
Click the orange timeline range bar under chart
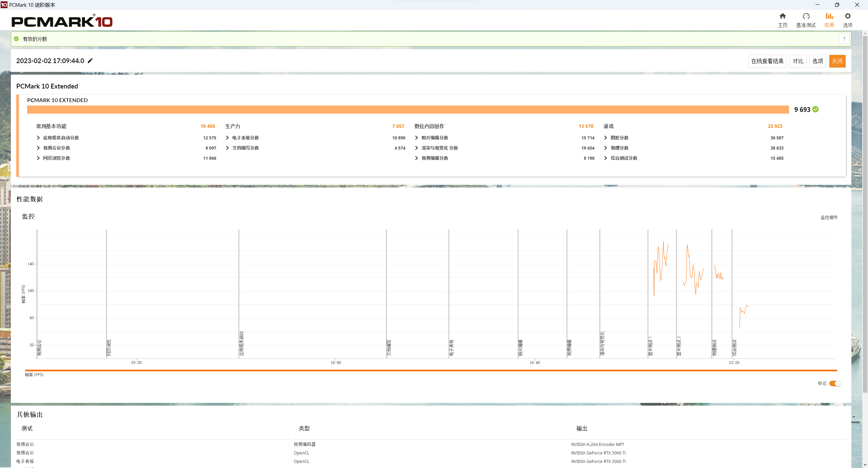pyautogui.click(x=431, y=370)
